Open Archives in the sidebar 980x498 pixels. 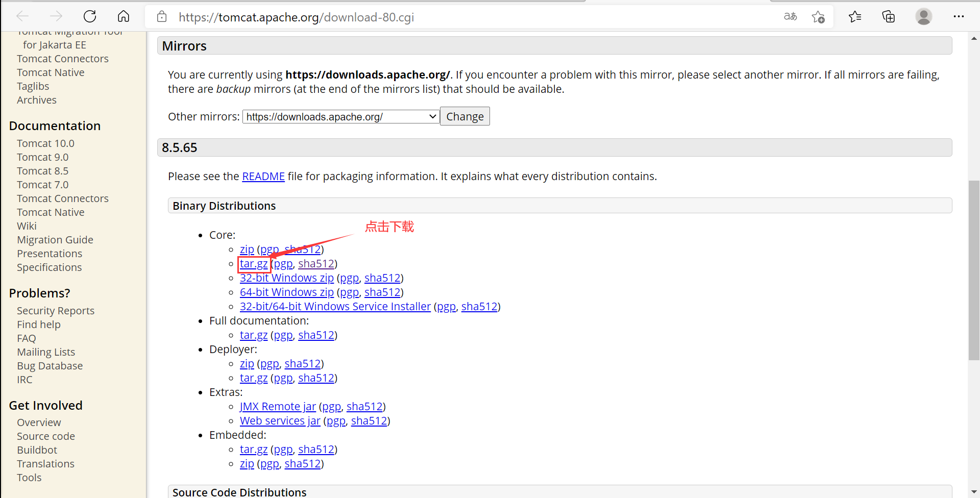pyautogui.click(x=37, y=100)
